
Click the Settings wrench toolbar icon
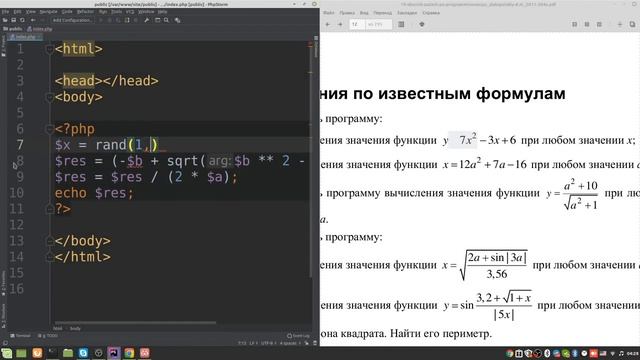click(x=147, y=20)
